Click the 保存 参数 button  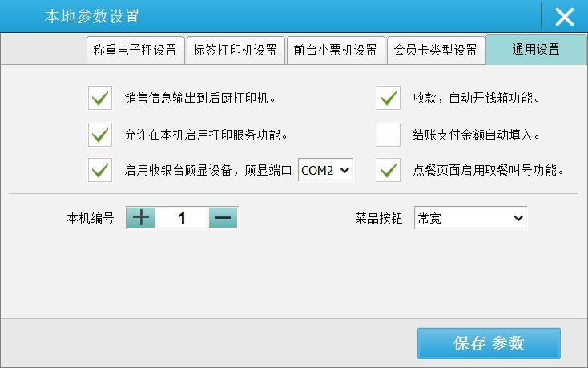click(x=489, y=344)
